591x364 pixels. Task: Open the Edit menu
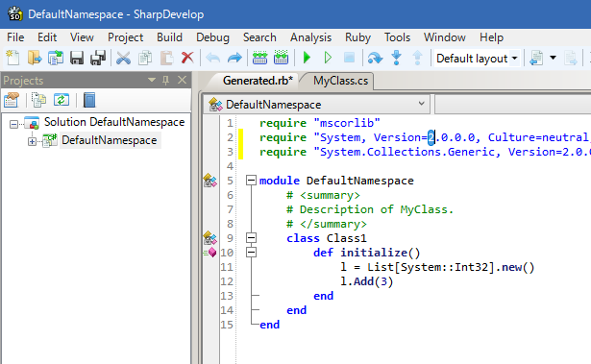pyautogui.click(x=47, y=37)
